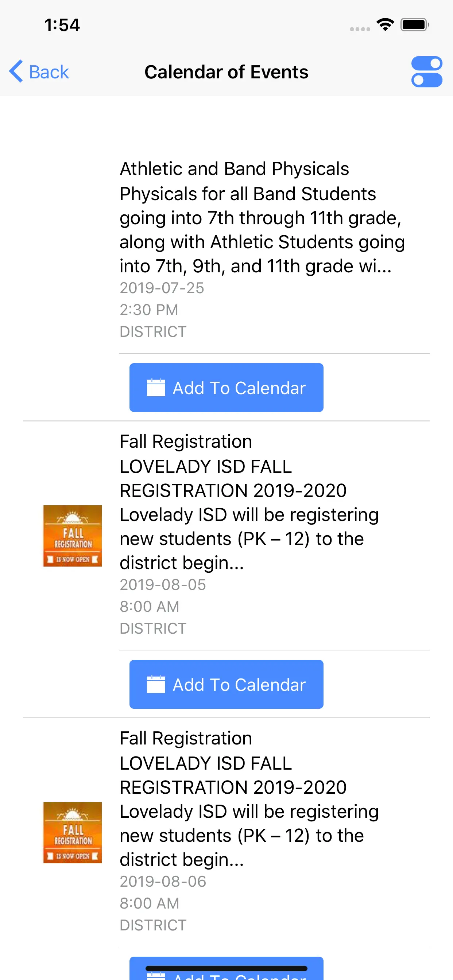The width and height of the screenshot is (453, 980).
Task: Select the 2019-08-06 event date
Action: coord(163,882)
